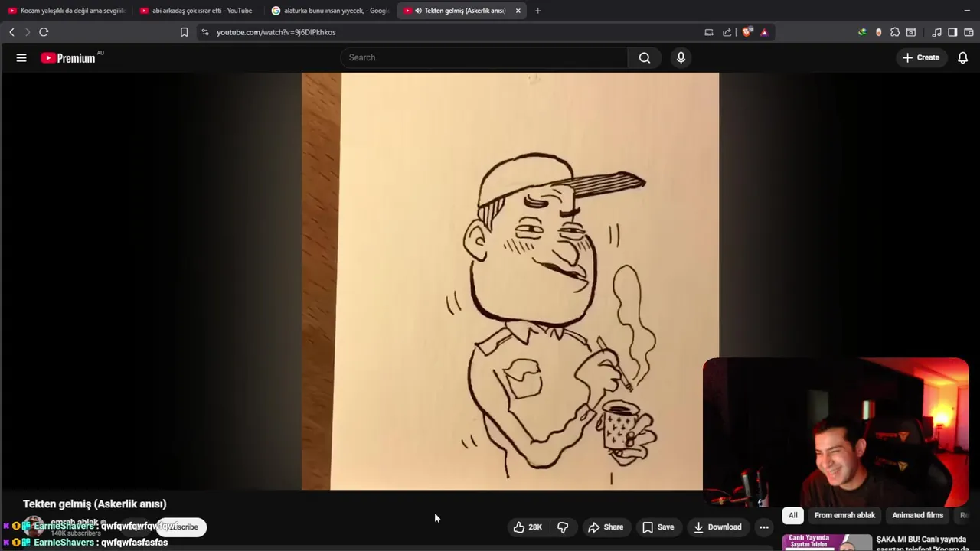Download the video

click(x=717, y=527)
